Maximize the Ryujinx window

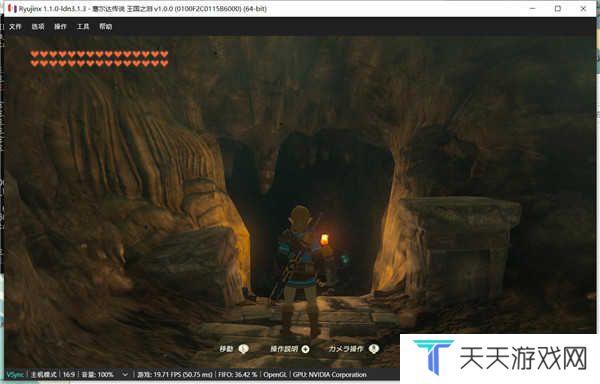coord(558,8)
